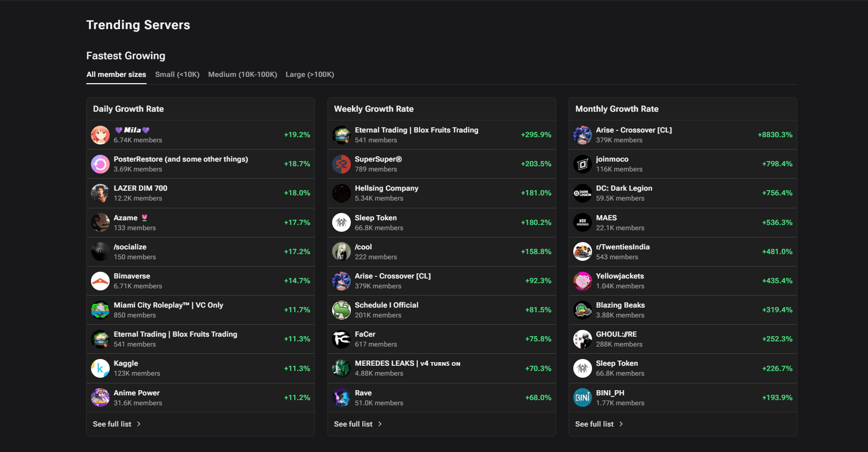Expand the Monthly Growth Rate full list
The height and width of the screenshot is (452, 868).
click(599, 424)
